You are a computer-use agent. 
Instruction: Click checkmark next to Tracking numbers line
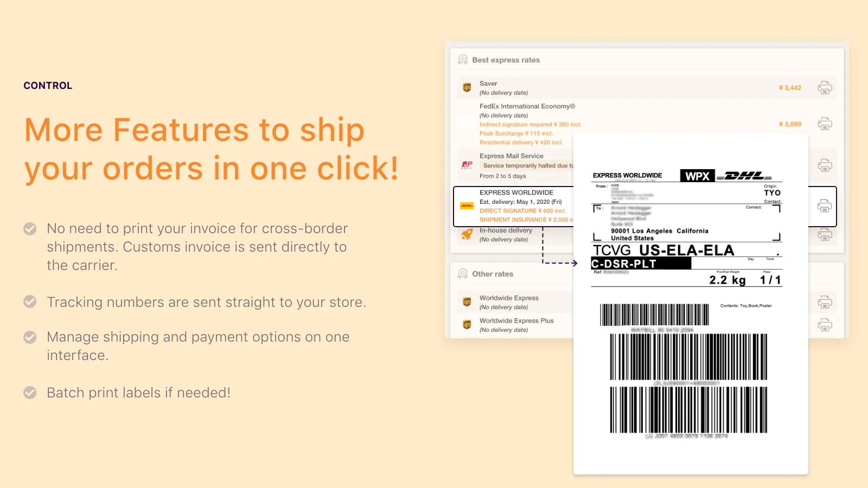(30, 301)
